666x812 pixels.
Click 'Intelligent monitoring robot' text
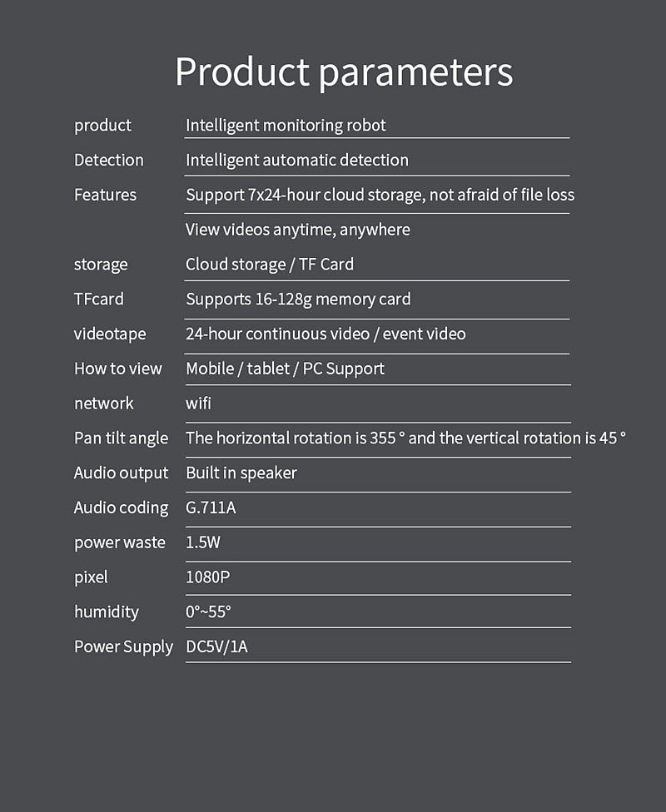coord(286,126)
